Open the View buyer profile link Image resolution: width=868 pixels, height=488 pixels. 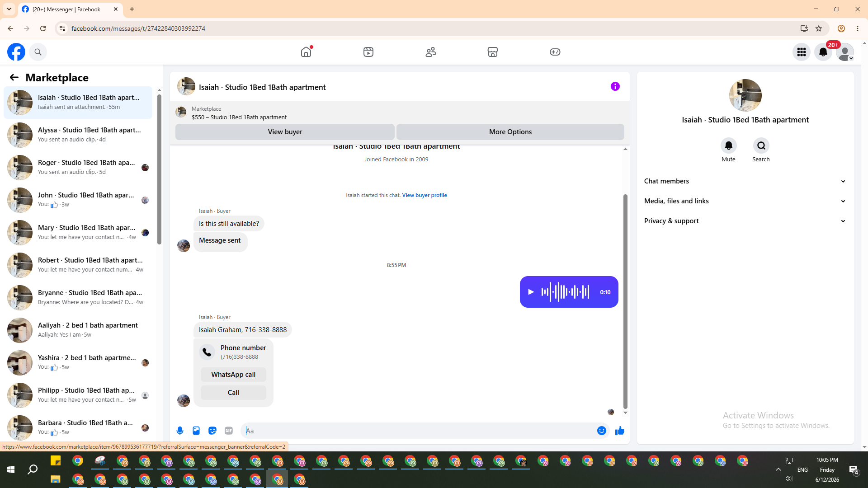pyautogui.click(x=425, y=195)
